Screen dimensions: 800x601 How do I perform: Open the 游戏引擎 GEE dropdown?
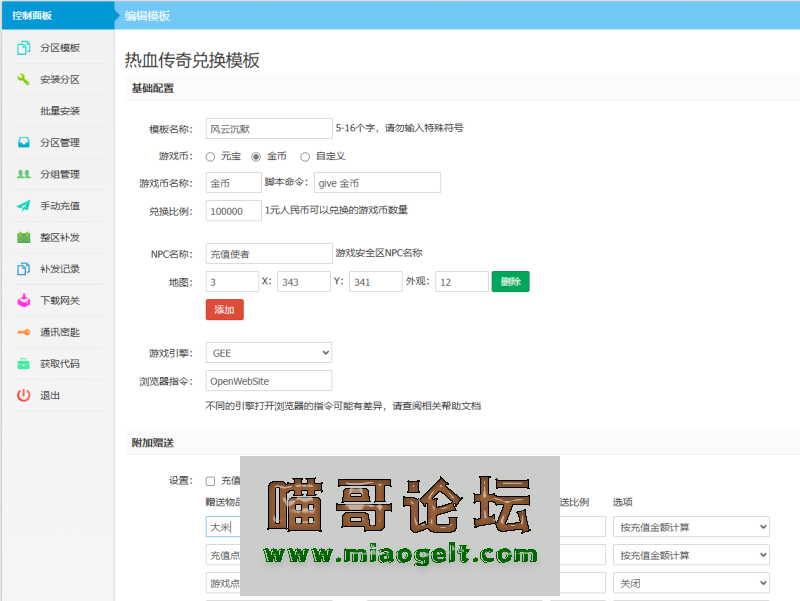pyautogui.click(x=268, y=353)
